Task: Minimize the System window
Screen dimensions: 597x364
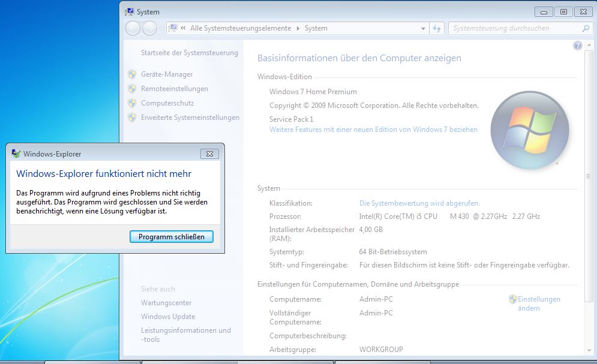Action: (544, 12)
